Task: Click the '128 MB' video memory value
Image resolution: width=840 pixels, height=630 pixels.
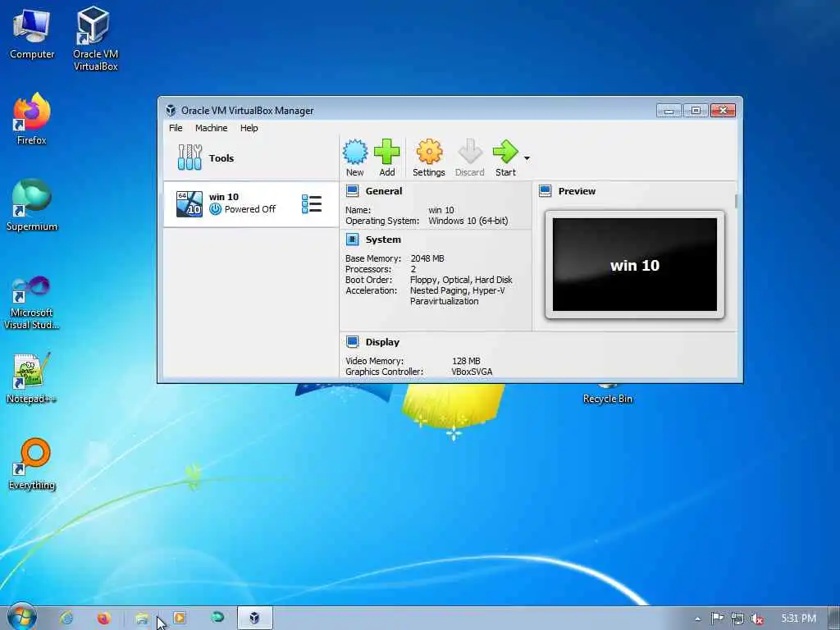Action: 466,361
